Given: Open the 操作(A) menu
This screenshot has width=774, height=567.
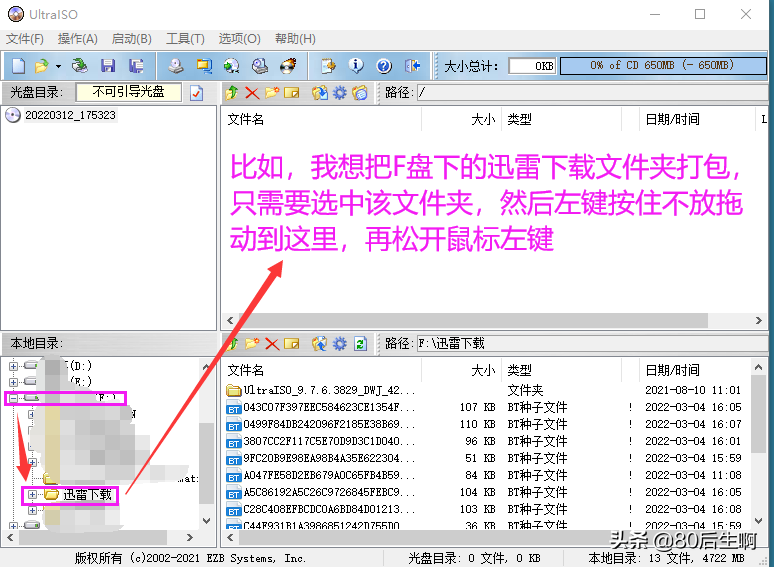Looking at the screenshot, I should pos(77,38).
